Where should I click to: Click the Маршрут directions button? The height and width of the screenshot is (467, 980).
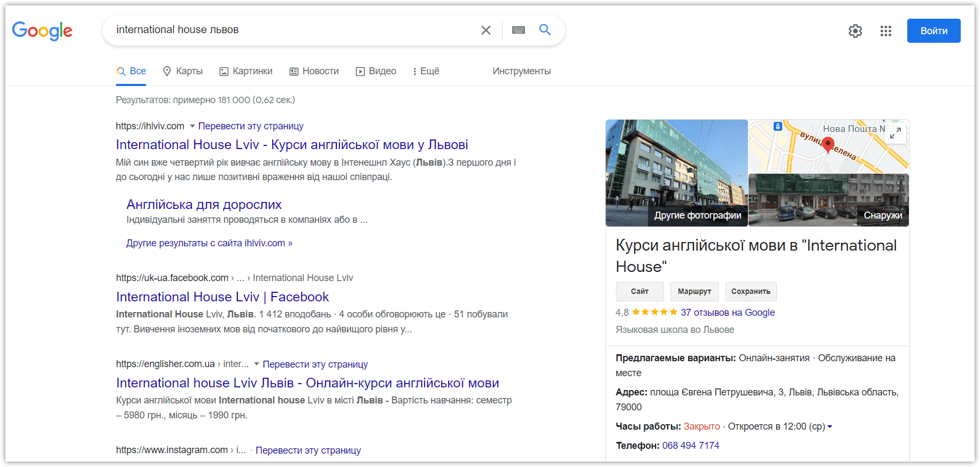695,292
